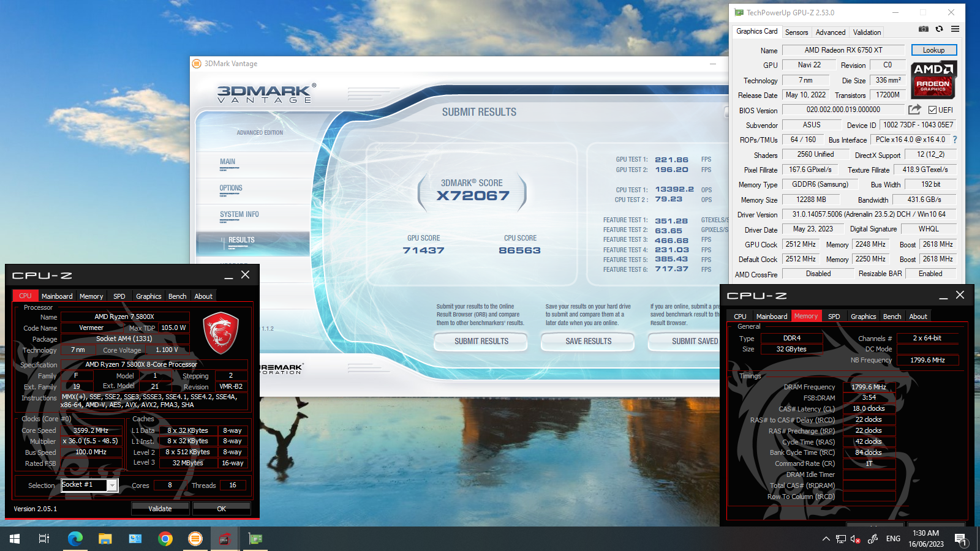
Task: Open Bench tab in left CPU-Z window
Action: 178,296
